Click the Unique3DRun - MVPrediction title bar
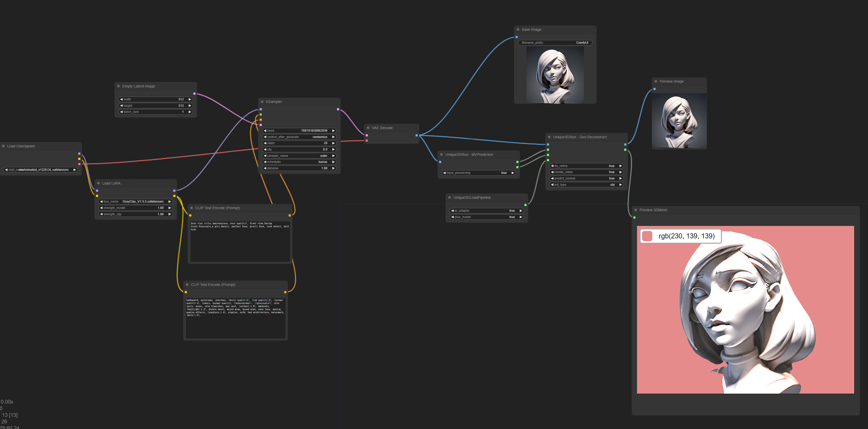The width and height of the screenshot is (868, 429). pos(469,155)
